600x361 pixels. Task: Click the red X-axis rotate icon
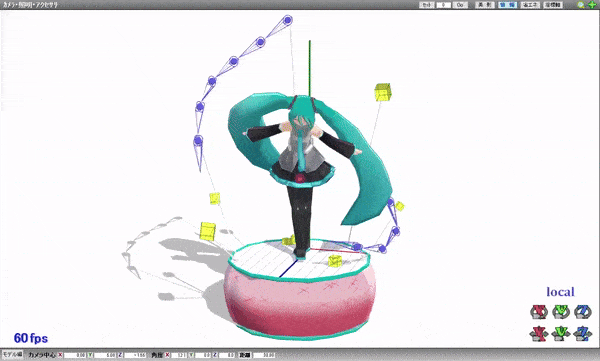[539, 312]
